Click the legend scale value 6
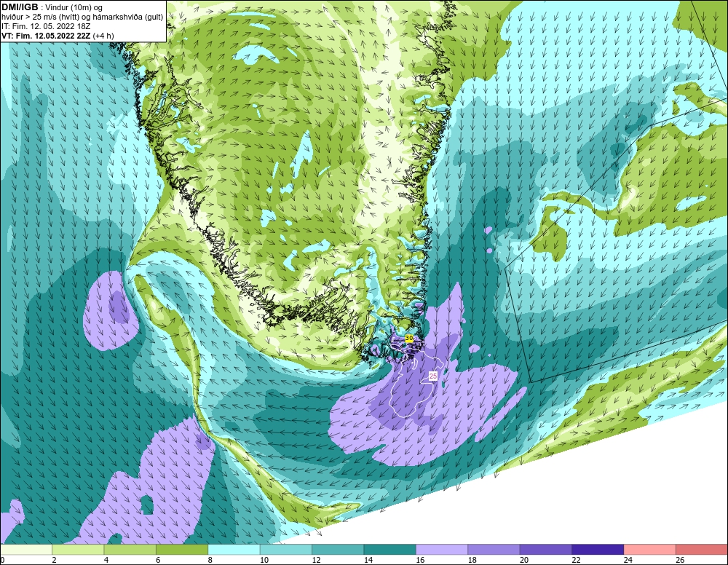 [x=158, y=560]
